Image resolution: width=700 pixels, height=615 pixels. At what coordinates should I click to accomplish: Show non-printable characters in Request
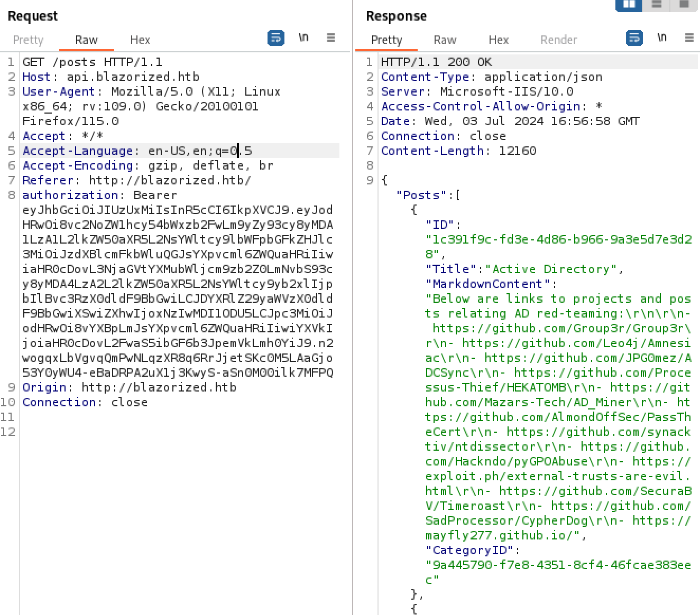pyautogui.click(x=303, y=38)
